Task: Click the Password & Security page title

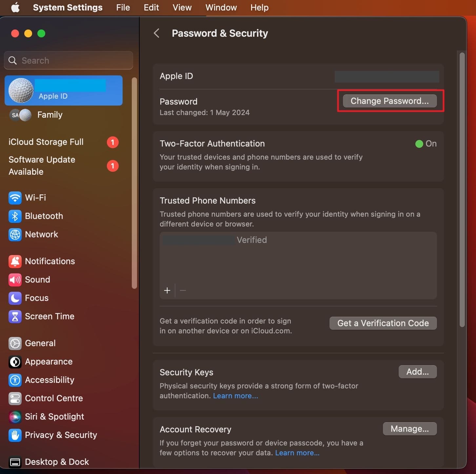Action: (x=220, y=33)
